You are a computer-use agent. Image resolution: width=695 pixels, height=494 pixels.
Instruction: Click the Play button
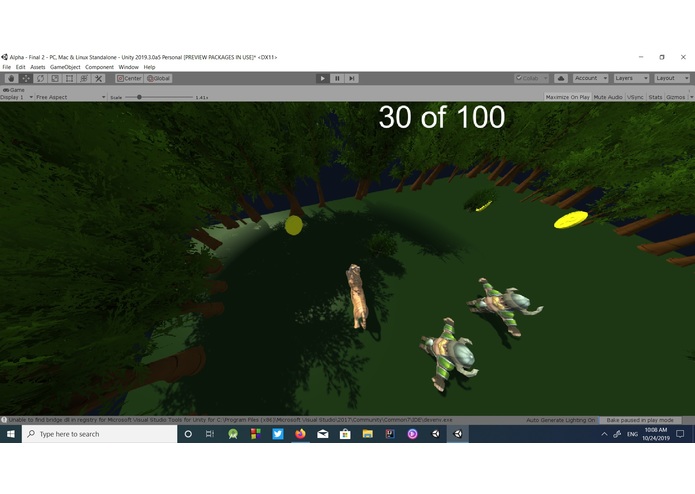tap(322, 78)
